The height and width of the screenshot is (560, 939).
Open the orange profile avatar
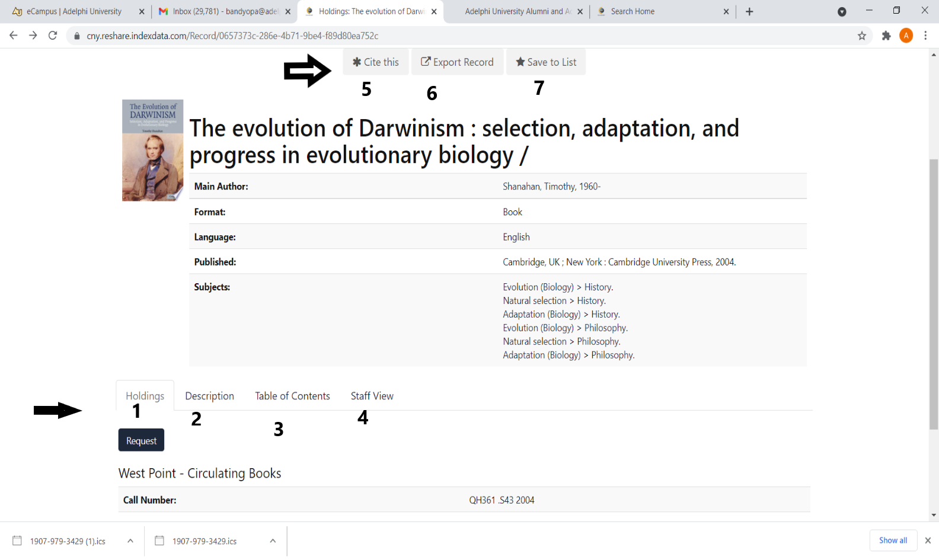click(x=906, y=36)
